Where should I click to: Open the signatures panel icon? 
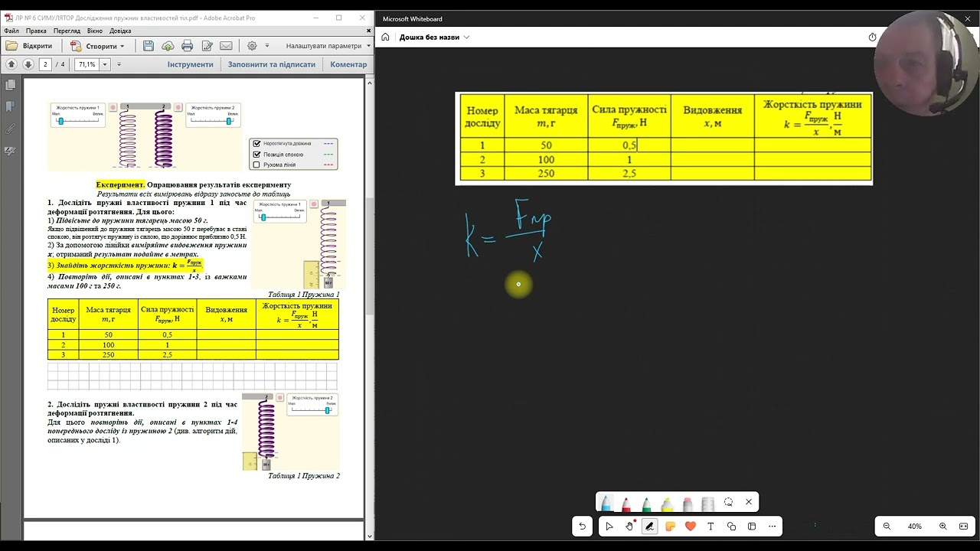pos(11,152)
